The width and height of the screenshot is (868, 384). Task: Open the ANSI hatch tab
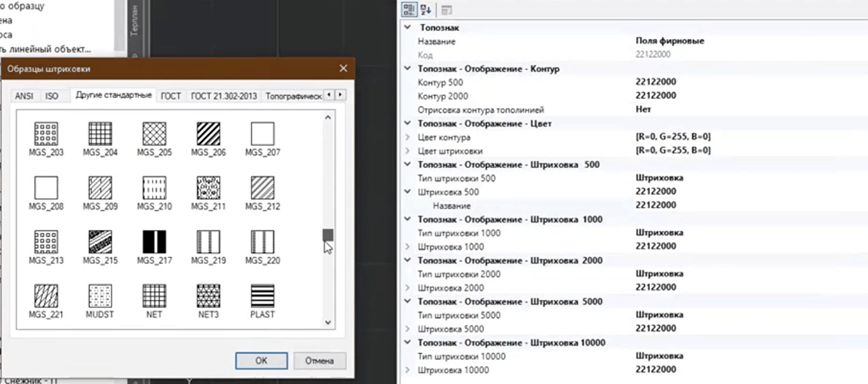coord(24,96)
